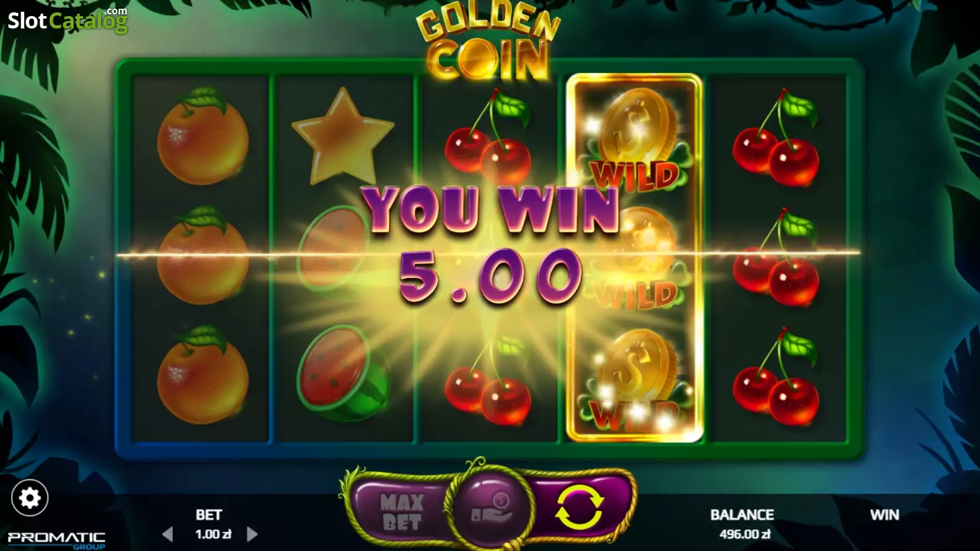The height and width of the screenshot is (551, 980).
Task: Click the bet value 1.00 zł
Action: pyautogui.click(x=213, y=534)
